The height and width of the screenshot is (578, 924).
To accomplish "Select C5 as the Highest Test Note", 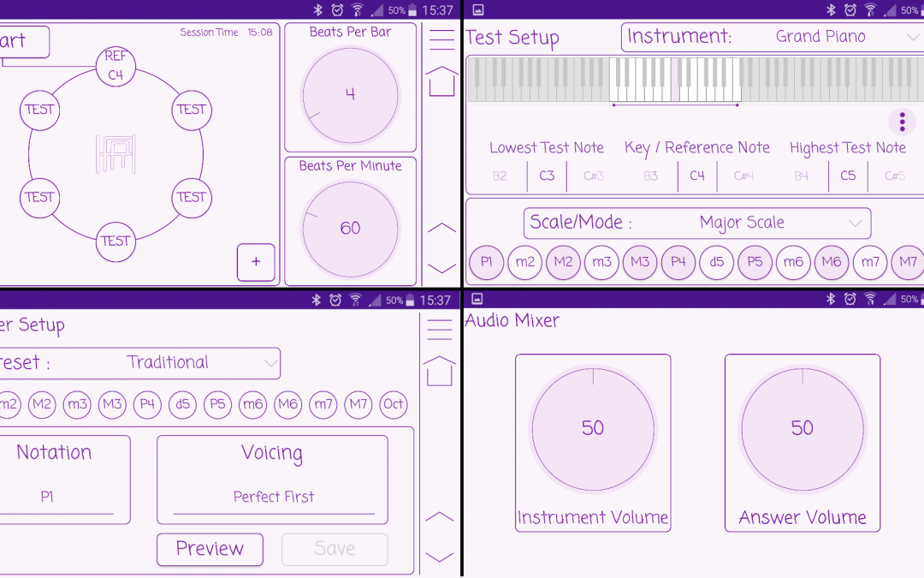I will (848, 175).
